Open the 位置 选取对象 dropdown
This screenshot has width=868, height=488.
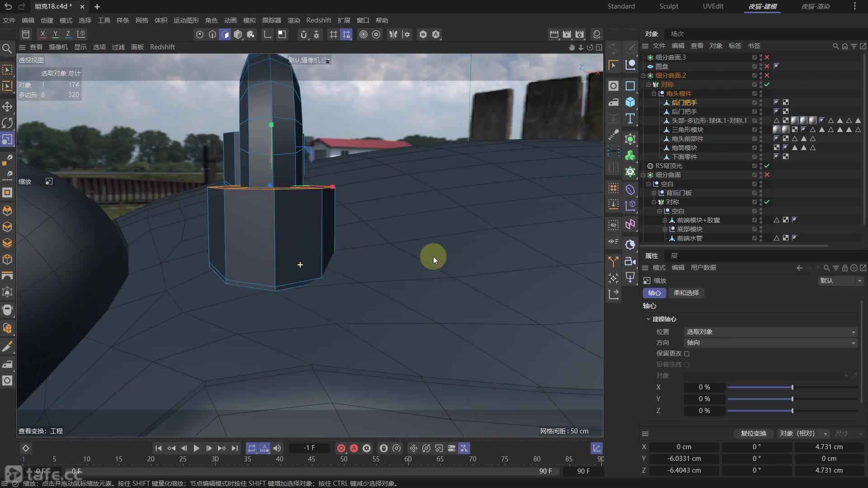[x=771, y=332]
